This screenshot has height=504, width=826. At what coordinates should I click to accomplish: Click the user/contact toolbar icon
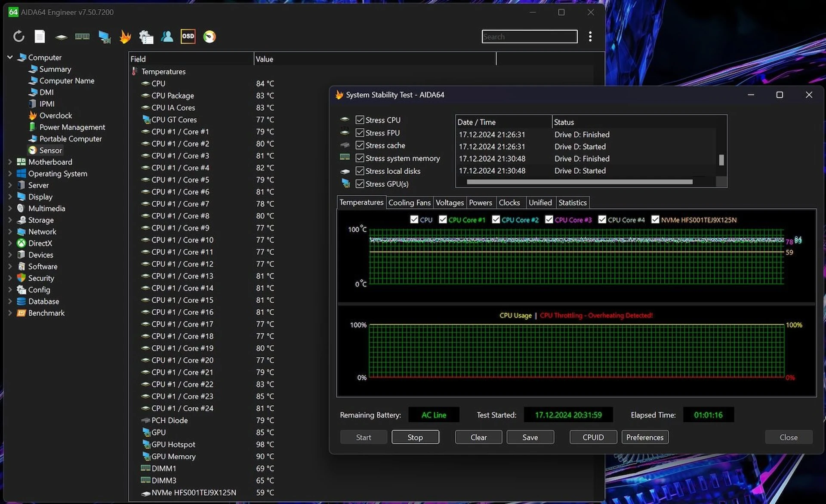(167, 37)
